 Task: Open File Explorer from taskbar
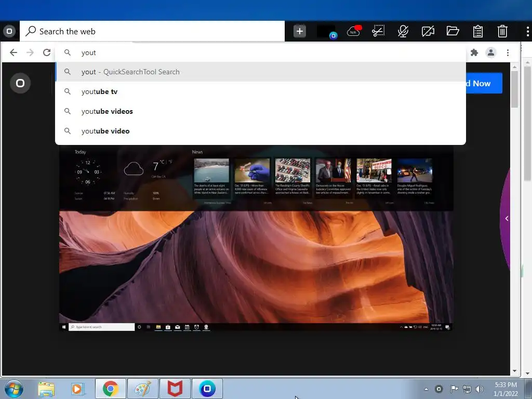click(46, 389)
